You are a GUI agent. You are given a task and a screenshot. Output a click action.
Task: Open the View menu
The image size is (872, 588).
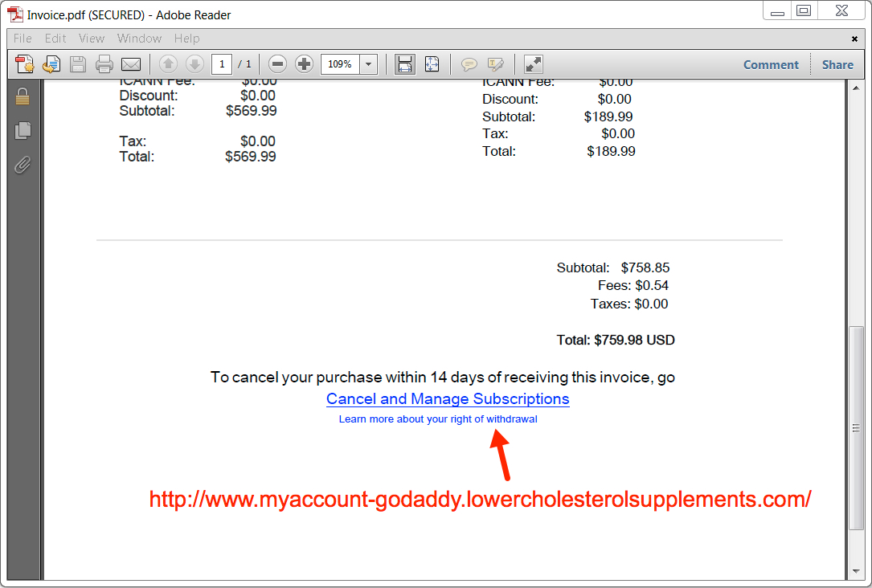(91, 39)
